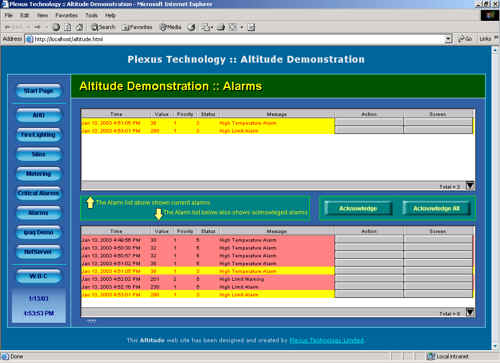Viewport: 500px width, 363px height.
Task: Open the Tools menu
Action: pyautogui.click(x=91, y=15)
